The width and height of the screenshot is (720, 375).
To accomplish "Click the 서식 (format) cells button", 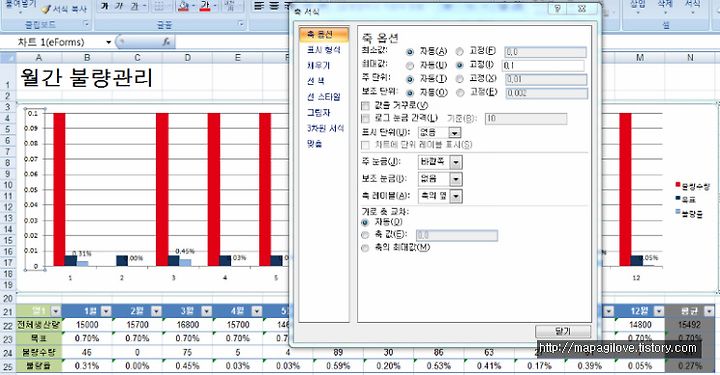I will (692, 7).
